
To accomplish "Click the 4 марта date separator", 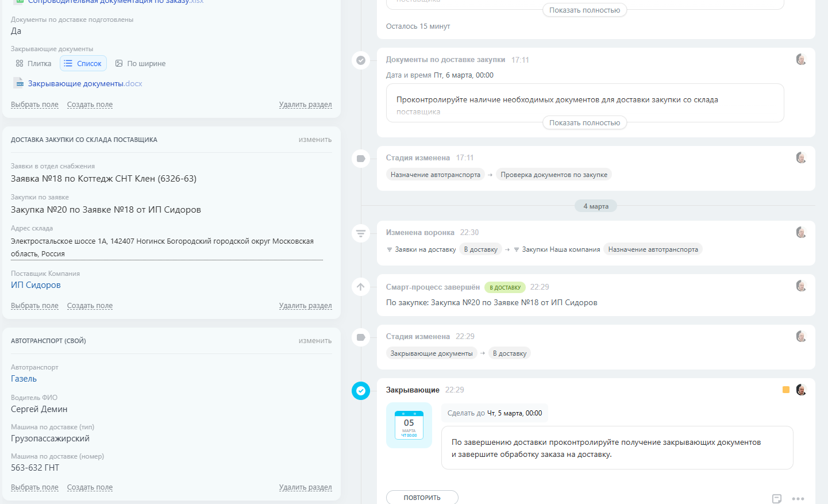I will coord(596,206).
